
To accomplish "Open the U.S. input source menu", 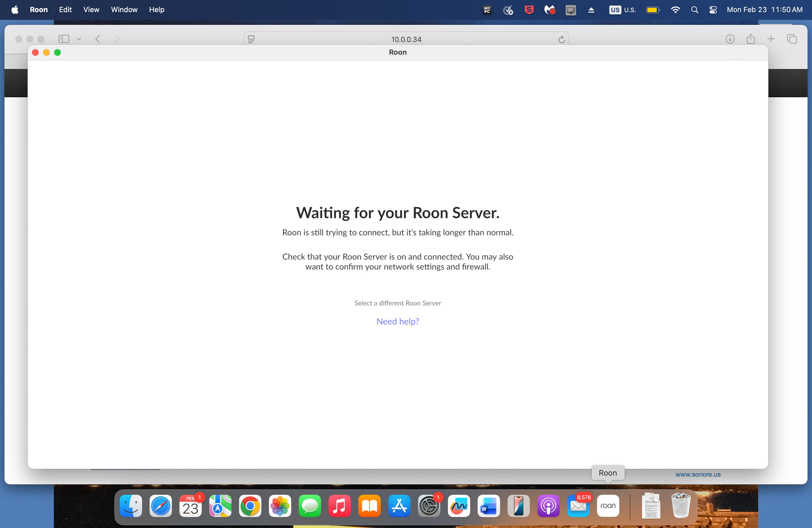I will [x=622, y=9].
